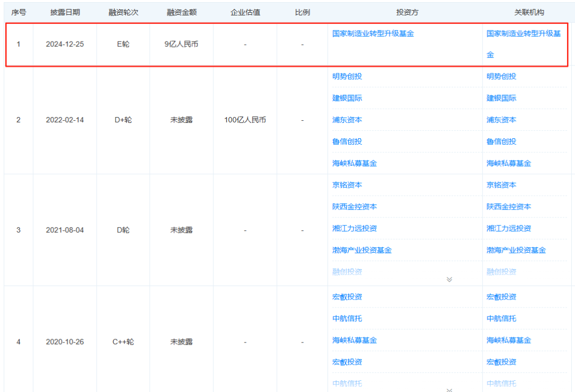The width and height of the screenshot is (575, 392).
Task: Go to 渤海产业投资基金 in 投资方 column
Action: click(362, 250)
